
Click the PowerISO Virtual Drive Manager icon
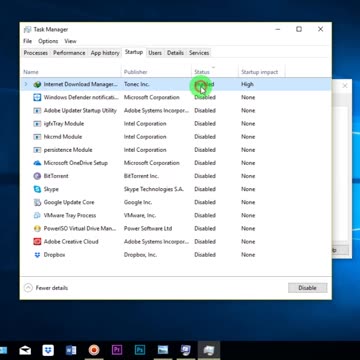tap(37, 229)
